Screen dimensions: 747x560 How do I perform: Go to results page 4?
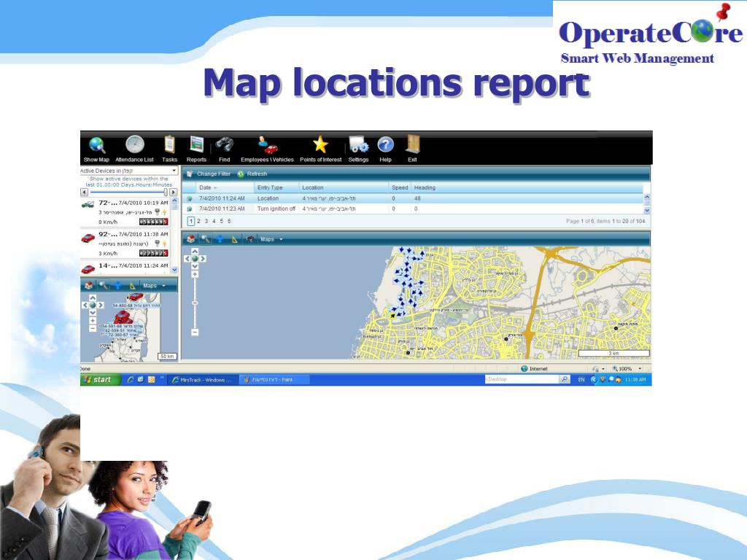click(x=214, y=222)
